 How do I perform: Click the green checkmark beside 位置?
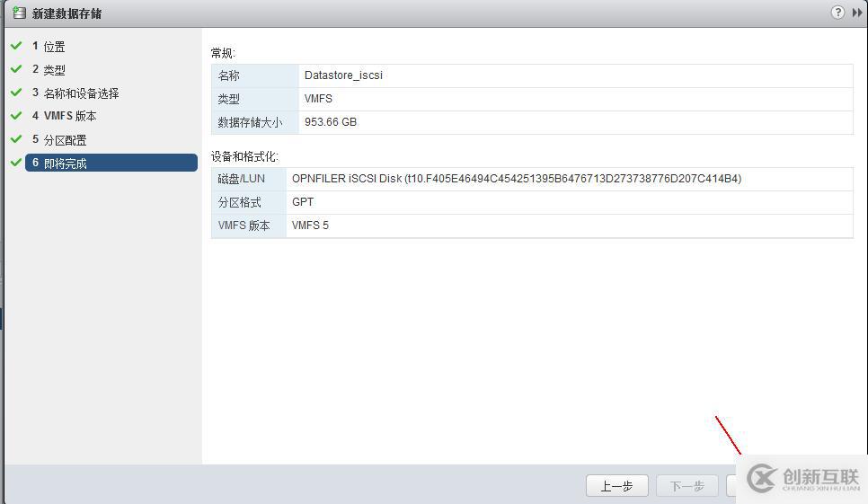point(16,45)
